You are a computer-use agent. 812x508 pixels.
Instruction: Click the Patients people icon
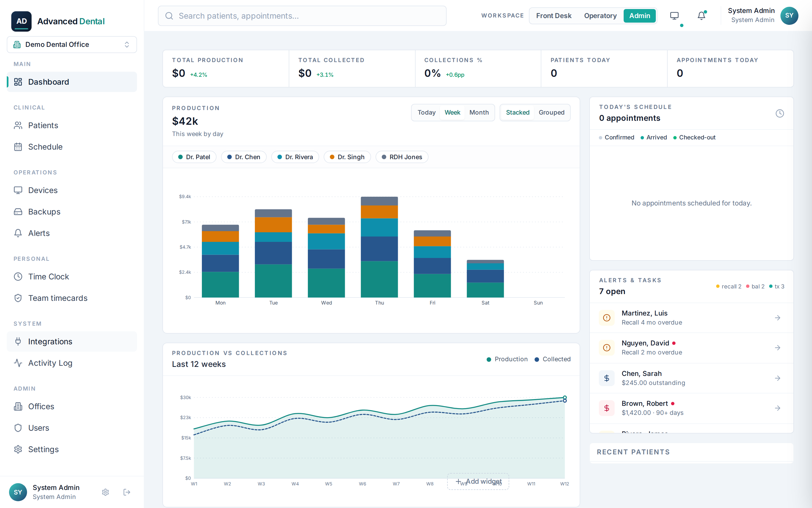18,125
